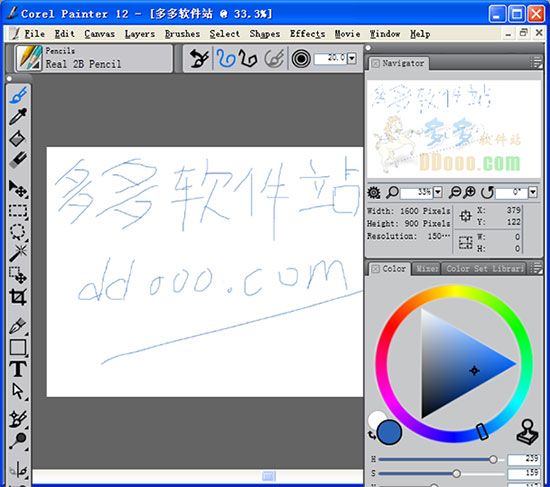
Task: Switch to the Mixer tab
Action: 427,269
